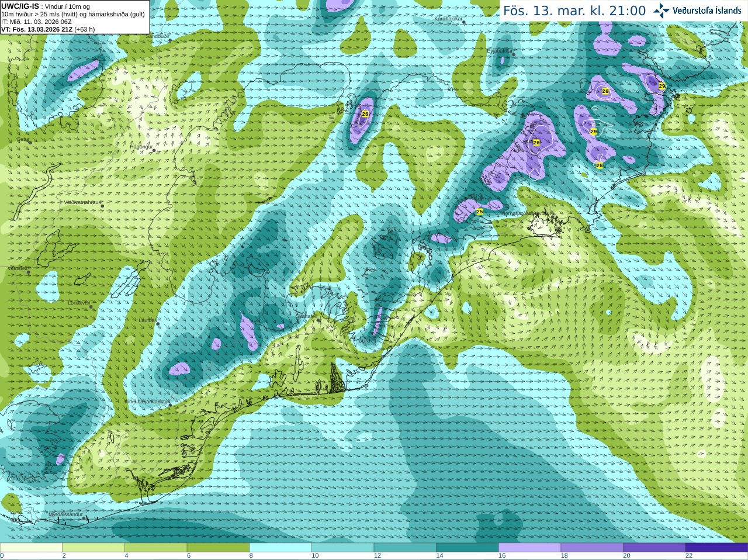
Task: Click the legend scale value 2
Action: coord(64,556)
